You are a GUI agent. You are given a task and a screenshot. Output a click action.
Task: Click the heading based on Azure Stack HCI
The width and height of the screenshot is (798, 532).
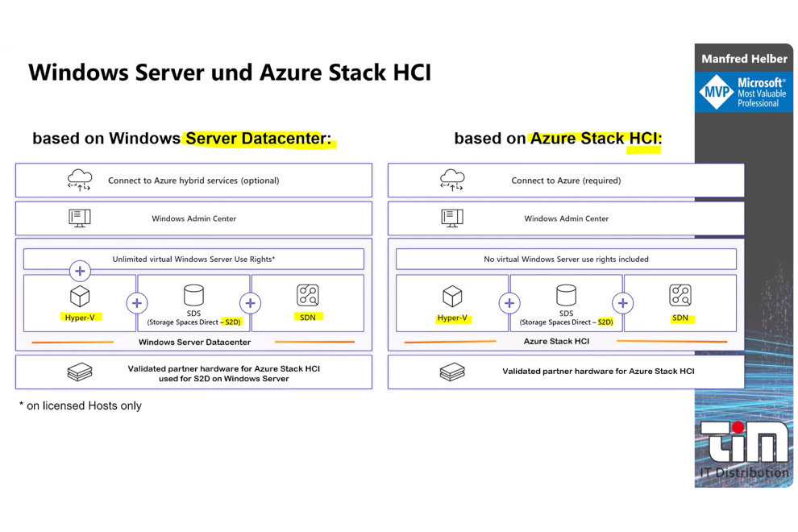tap(558, 138)
